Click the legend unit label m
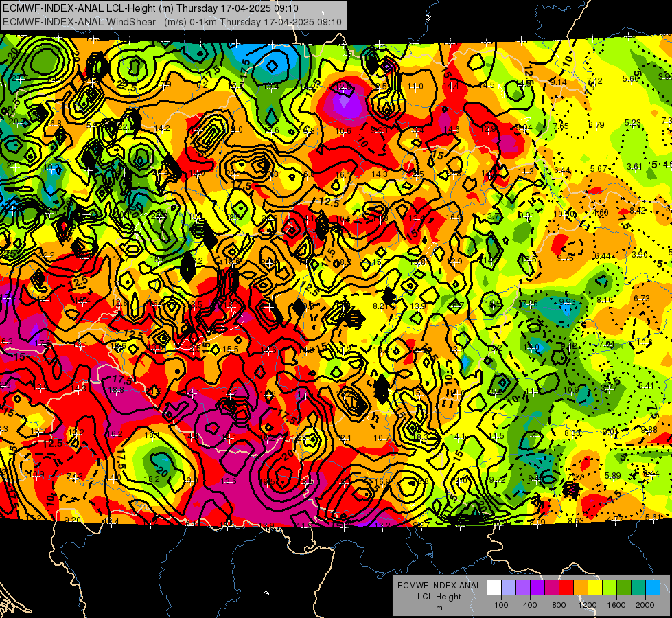Image resolution: width=672 pixels, height=618 pixels. (439, 608)
